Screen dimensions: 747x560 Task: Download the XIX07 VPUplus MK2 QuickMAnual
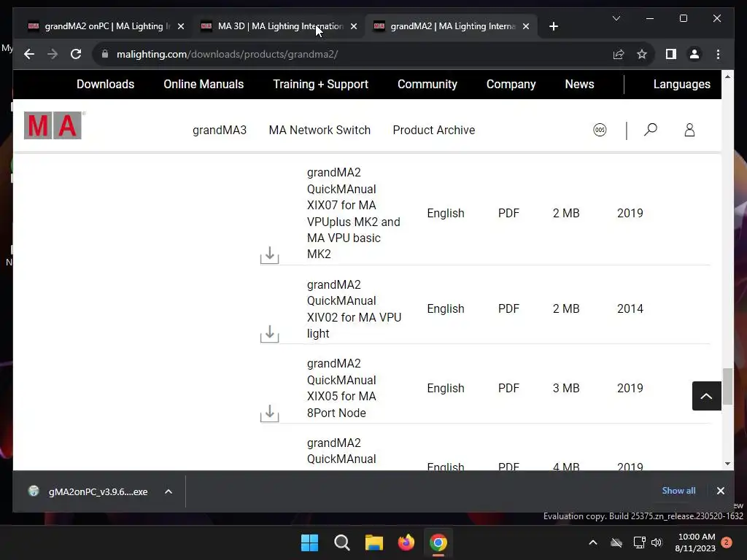pos(269,254)
